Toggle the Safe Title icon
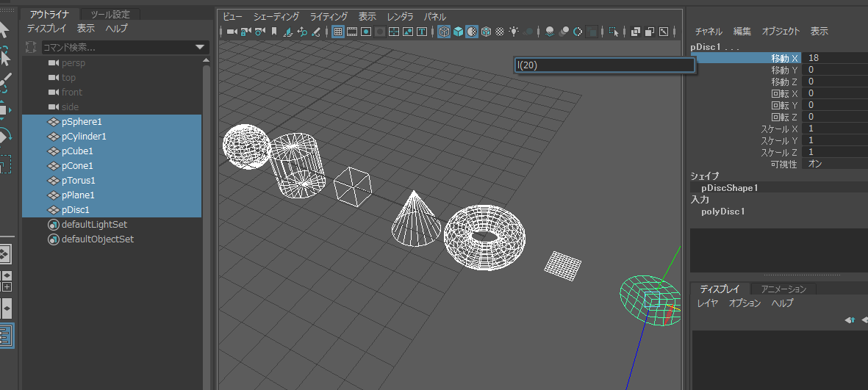The height and width of the screenshot is (390, 868). coord(422,32)
